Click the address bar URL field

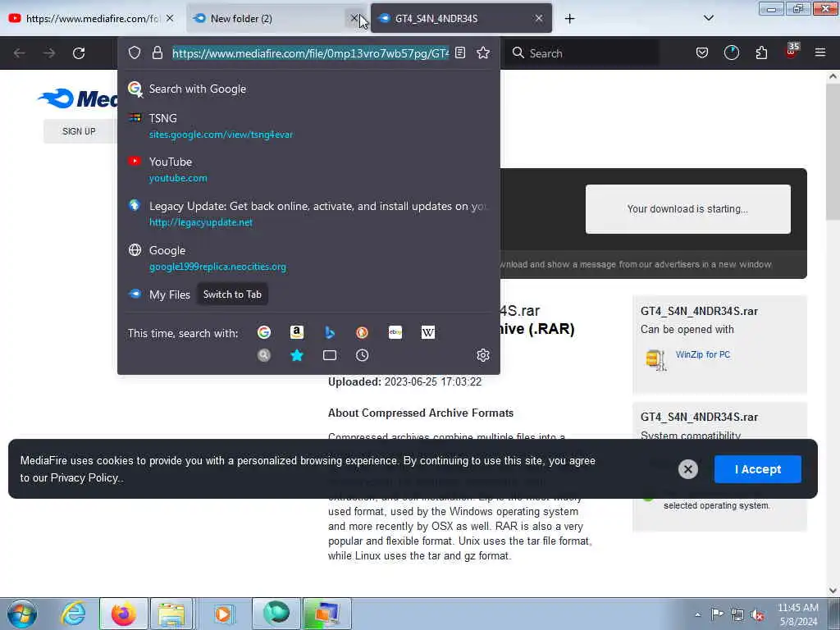point(309,53)
